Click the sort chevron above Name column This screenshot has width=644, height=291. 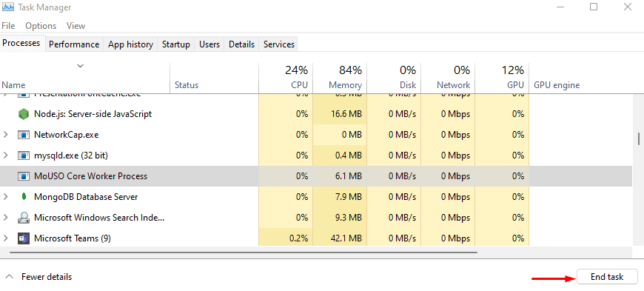pyautogui.click(x=81, y=66)
